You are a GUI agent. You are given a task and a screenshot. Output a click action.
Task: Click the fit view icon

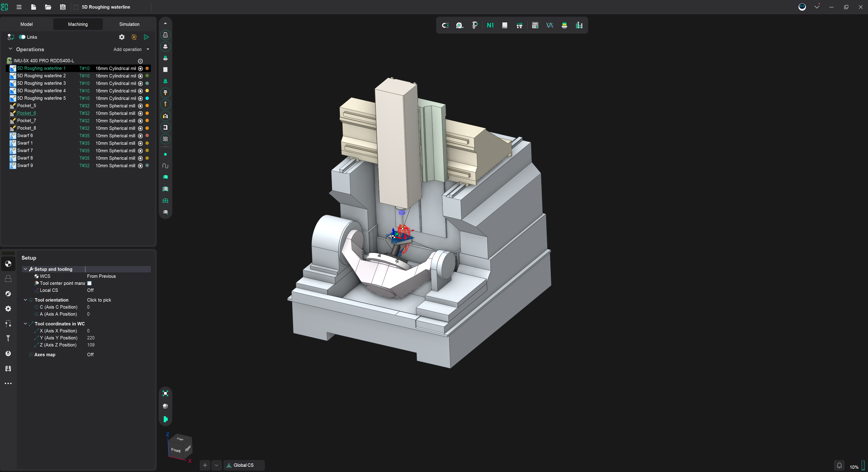point(165,393)
